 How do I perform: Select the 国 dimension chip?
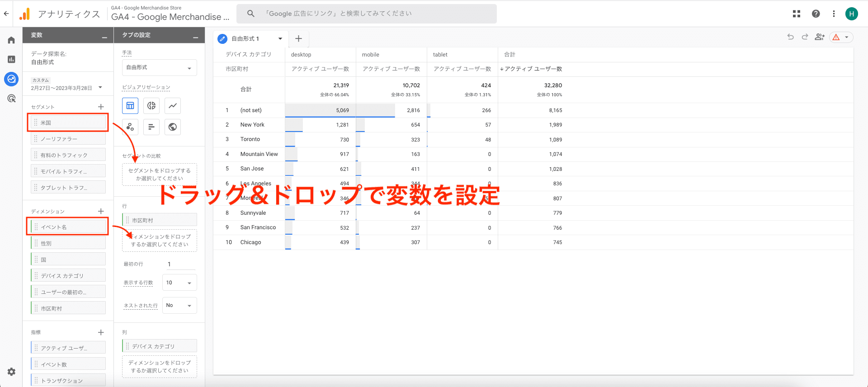(68, 260)
